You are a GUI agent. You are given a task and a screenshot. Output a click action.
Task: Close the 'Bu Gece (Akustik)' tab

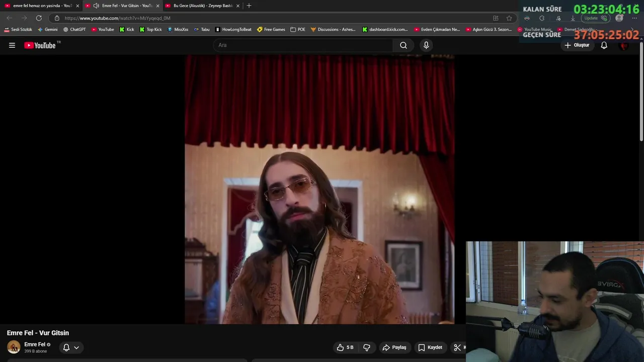click(238, 6)
